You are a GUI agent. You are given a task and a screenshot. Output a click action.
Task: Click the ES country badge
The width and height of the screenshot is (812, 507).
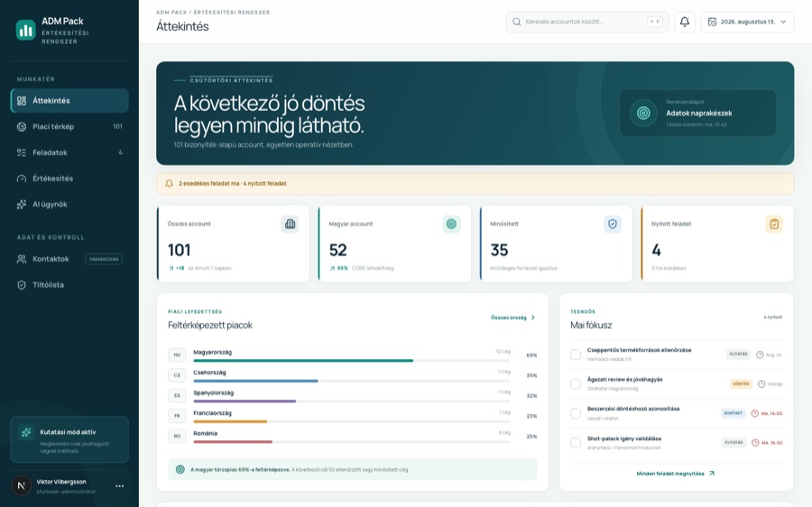(177, 395)
